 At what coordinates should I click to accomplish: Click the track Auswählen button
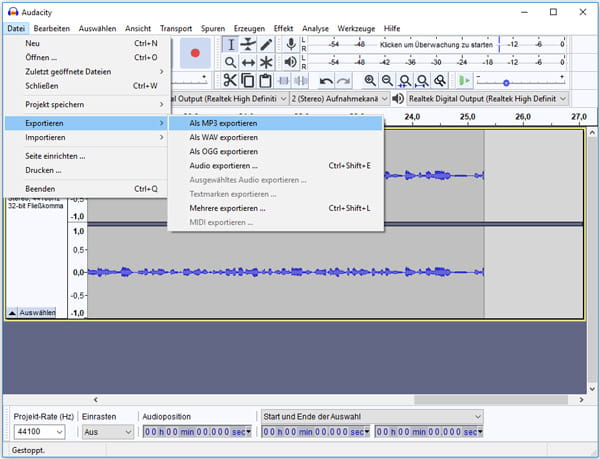pos(37,313)
